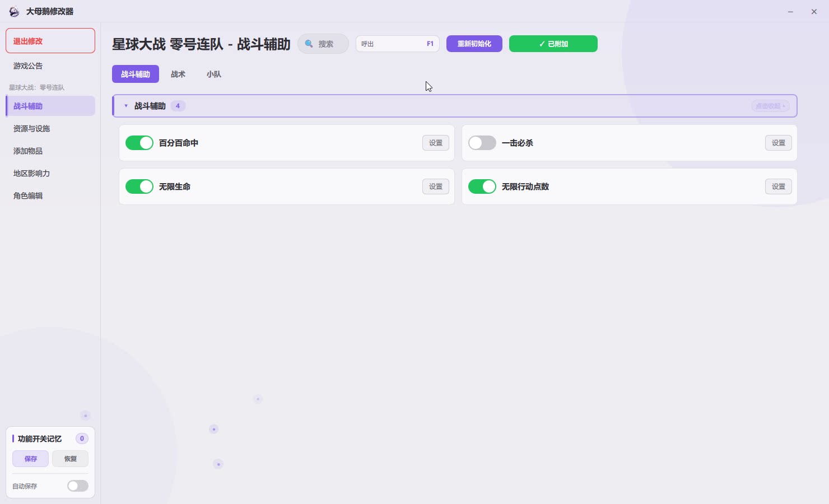Click the purple 重新初始化 button
The width and height of the screenshot is (829, 504).
pyautogui.click(x=474, y=44)
